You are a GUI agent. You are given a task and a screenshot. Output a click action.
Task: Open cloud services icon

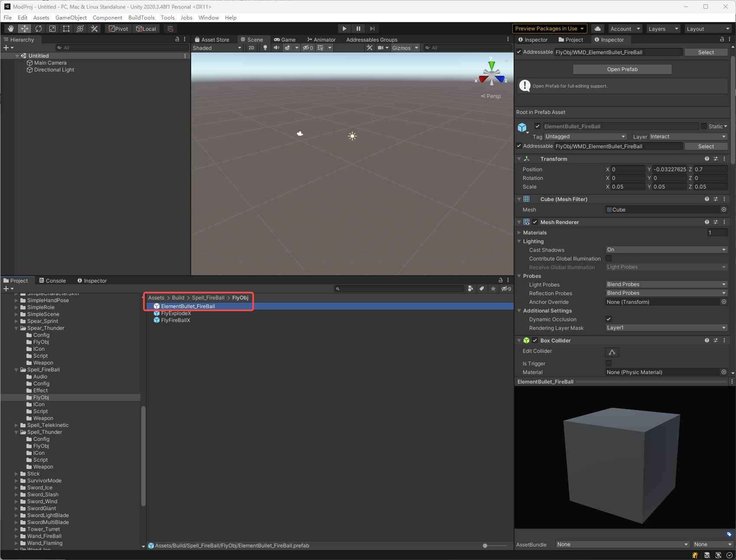coord(598,29)
